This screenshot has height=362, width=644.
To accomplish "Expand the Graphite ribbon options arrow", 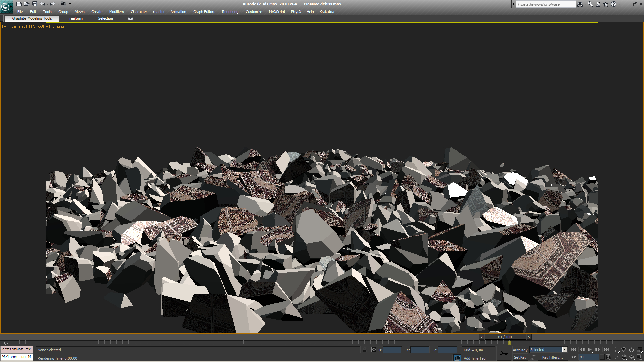I will pos(130,19).
